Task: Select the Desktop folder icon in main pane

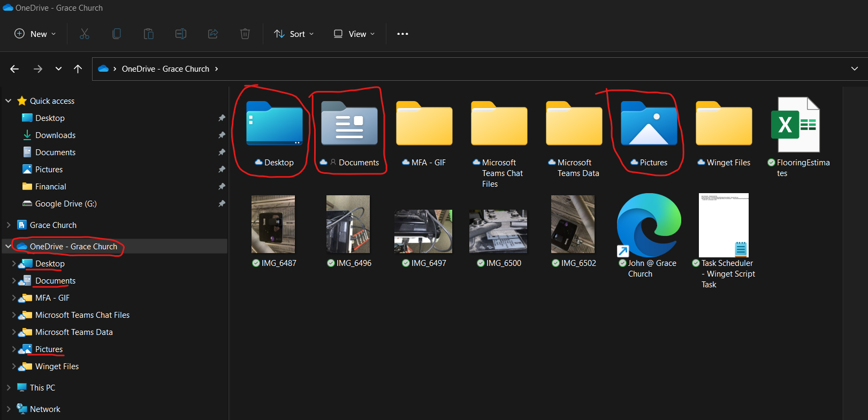Action: [275, 123]
